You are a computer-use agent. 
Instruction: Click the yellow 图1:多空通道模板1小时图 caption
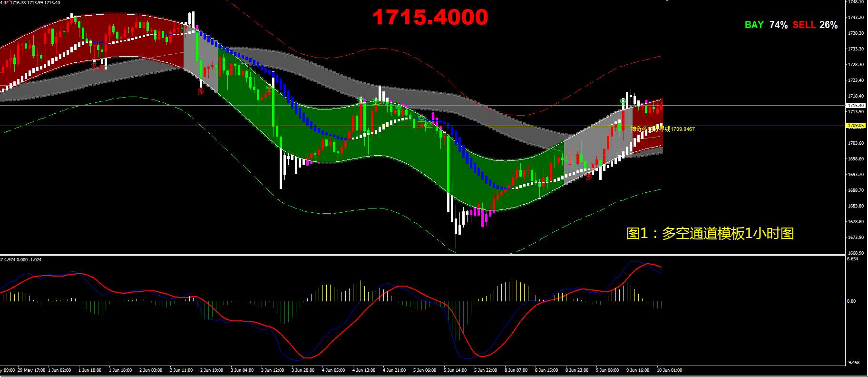click(x=710, y=233)
